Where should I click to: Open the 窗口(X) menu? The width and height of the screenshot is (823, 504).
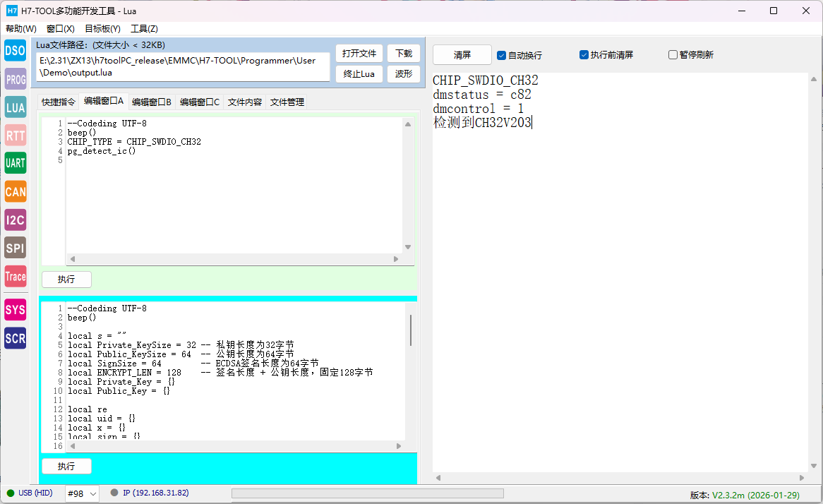point(61,28)
